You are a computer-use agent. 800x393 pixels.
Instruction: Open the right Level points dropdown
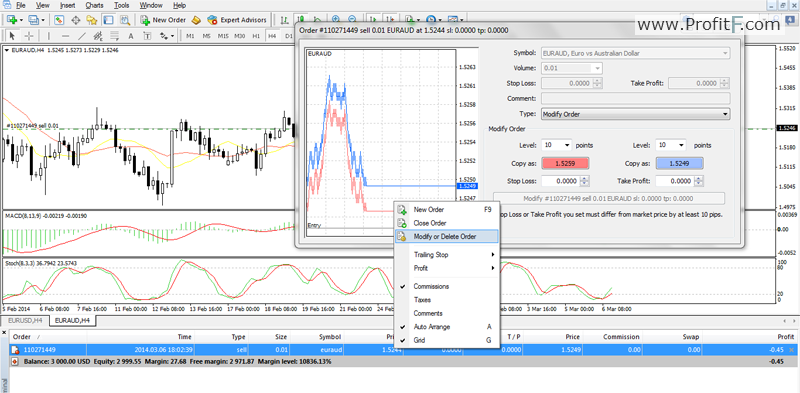coord(670,145)
